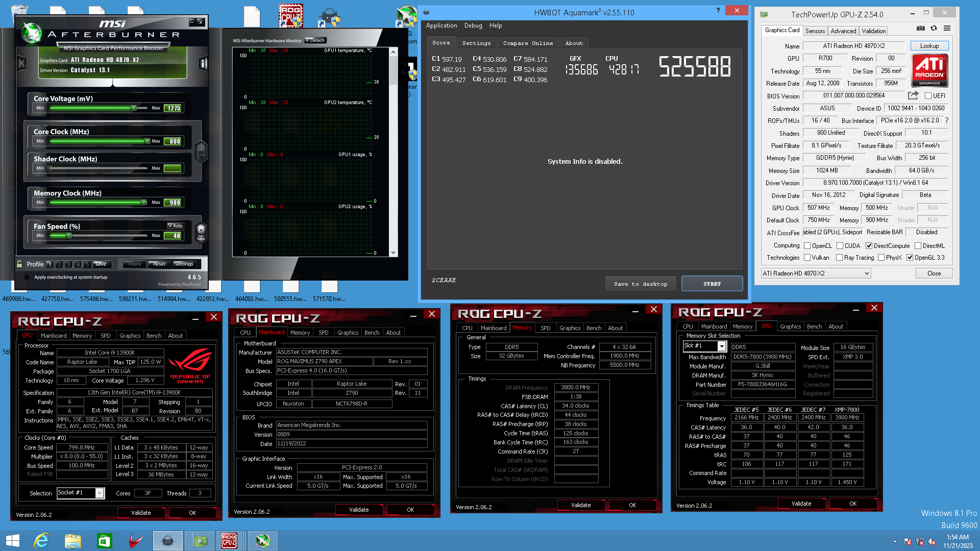Click the START button in Aquamark

pos(712,284)
